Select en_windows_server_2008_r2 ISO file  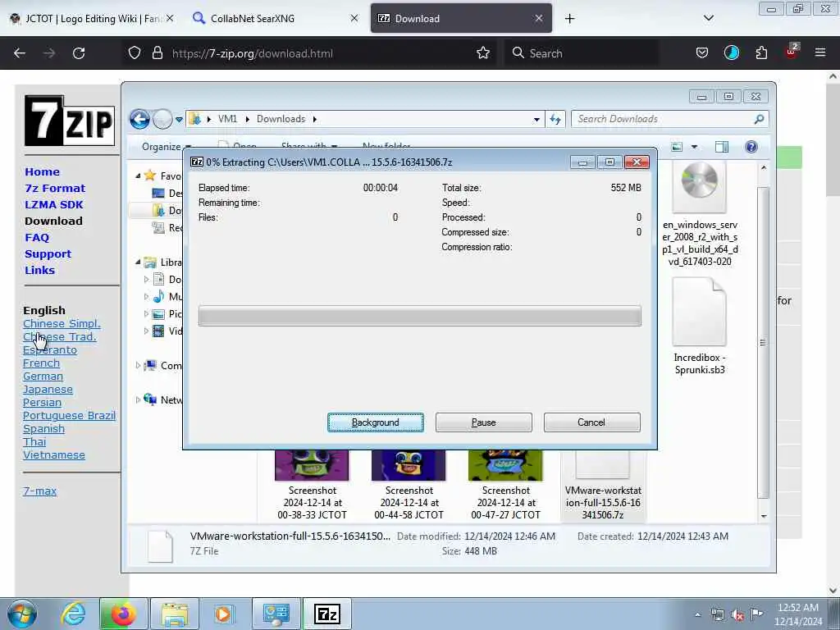point(700,214)
